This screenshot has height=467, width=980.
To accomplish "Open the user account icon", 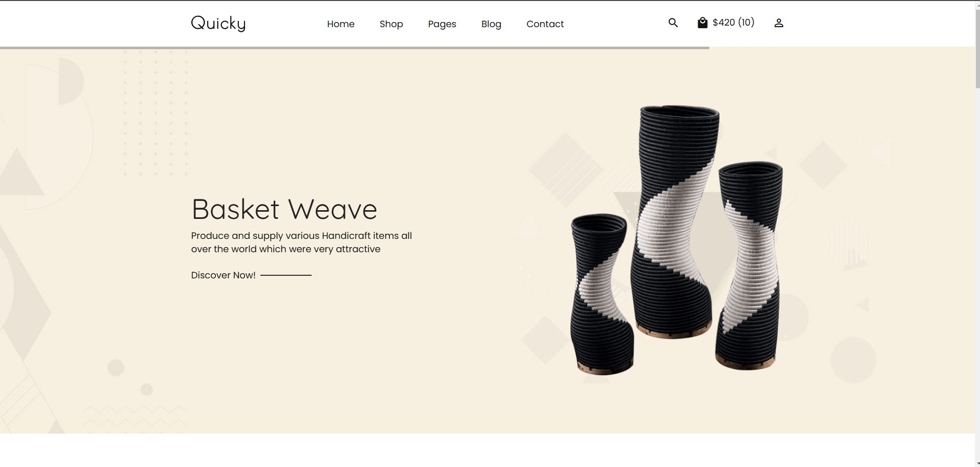I will click(779, 23).
